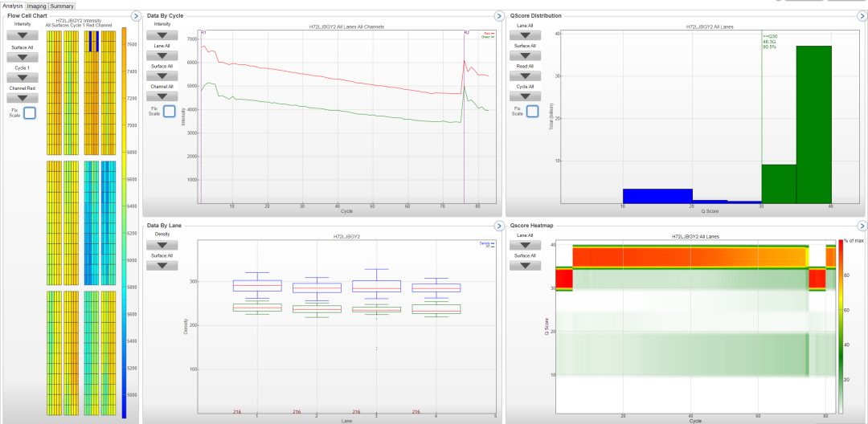868x424 pixels.
Task: Expand the Flow Cell Chart panel arrow
Action: coord(135,16)
